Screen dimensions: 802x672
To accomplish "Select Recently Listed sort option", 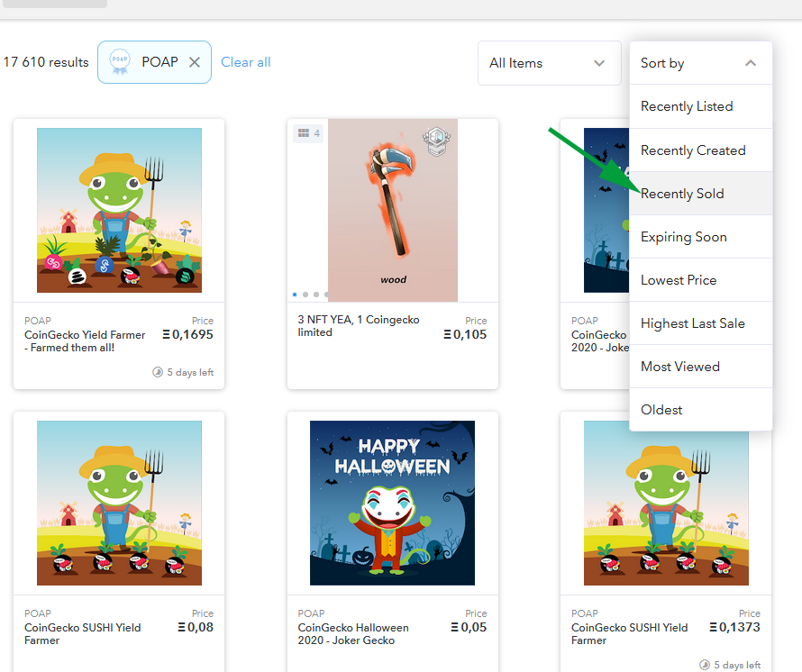I will [x=700, y=106].
